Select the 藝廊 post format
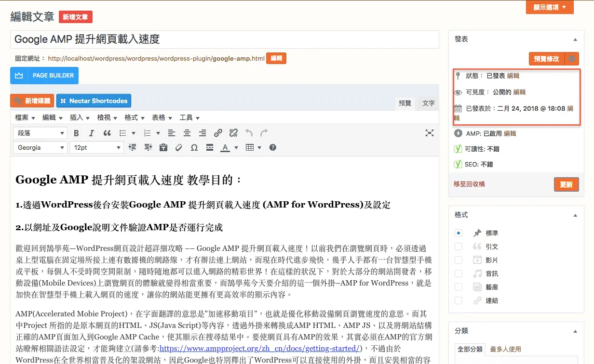 (459, 287)
